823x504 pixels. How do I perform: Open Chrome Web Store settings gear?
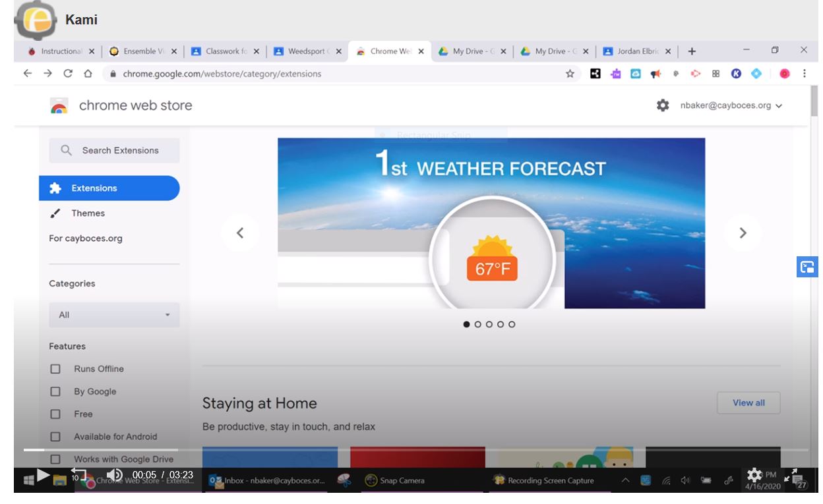[663, 105]
